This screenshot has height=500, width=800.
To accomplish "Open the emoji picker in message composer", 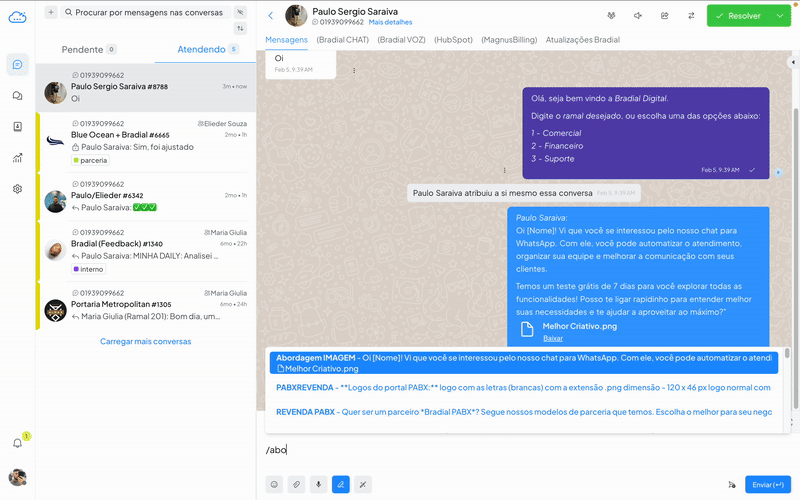I will 274,484.
